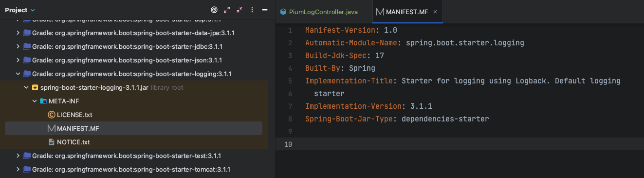This screenshot has width=644, height=178.
Task: Select Gradle spring-boot-starter-logging:3.1.1 row
Action: 134,74
